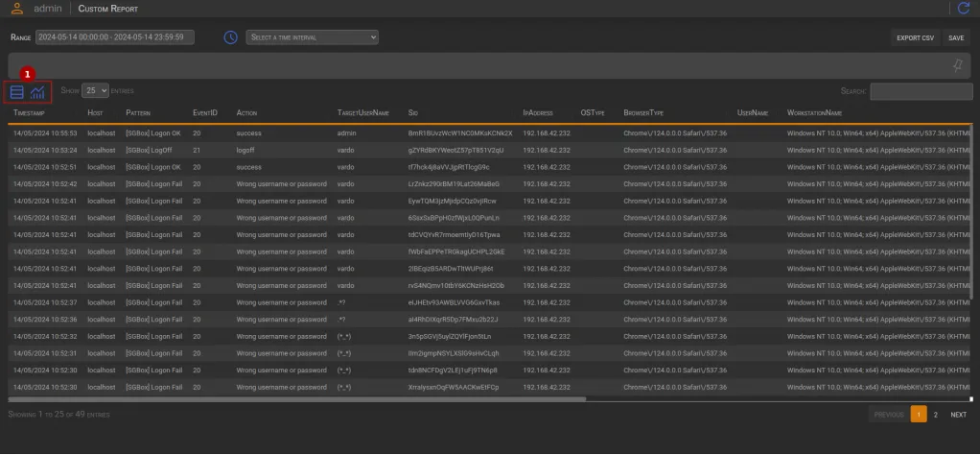980x455 pixels.
Task: Select timestamp 14/05/2024 10:52:42
Action: 45,184
